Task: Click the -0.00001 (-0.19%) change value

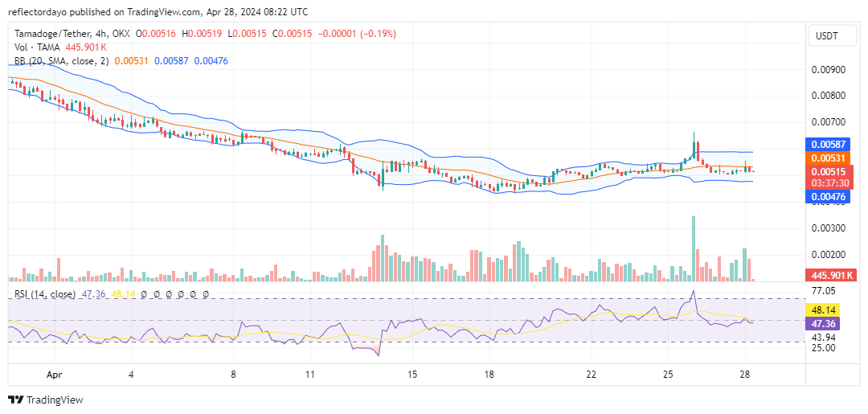Action: point(356,34)
